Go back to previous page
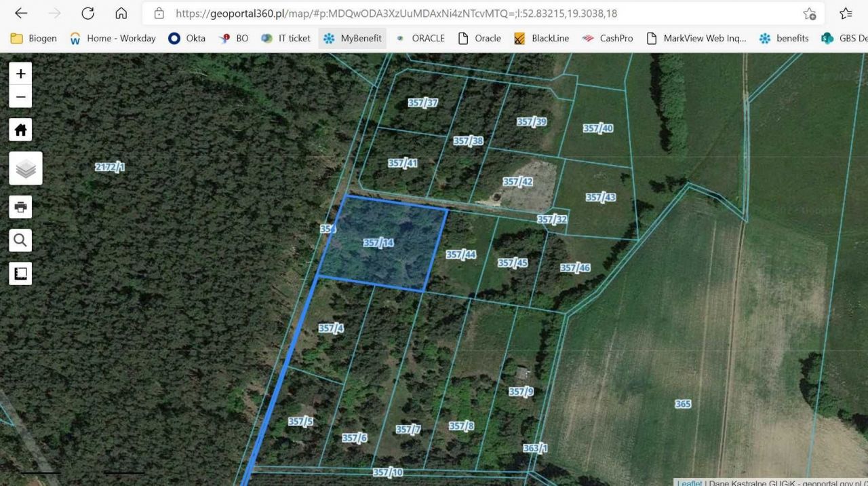The image size is (868, 486). 21,14
